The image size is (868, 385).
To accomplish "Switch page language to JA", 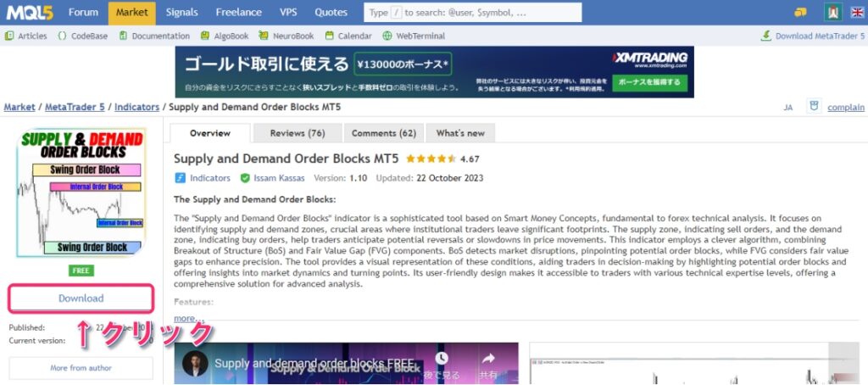I will point(788,108).
